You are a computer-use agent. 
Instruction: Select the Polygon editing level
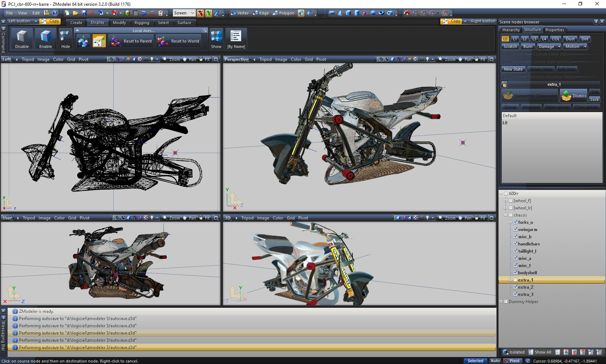[284, 13]
